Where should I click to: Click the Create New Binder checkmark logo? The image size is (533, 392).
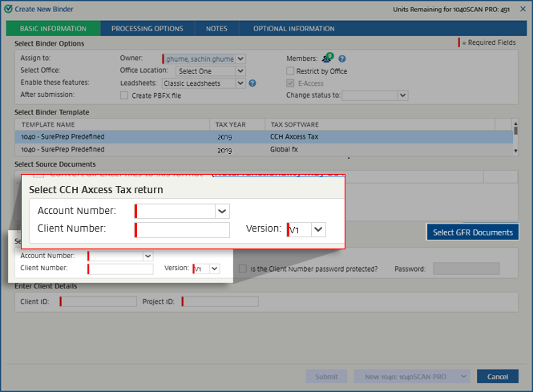click(x=8, y=9)
